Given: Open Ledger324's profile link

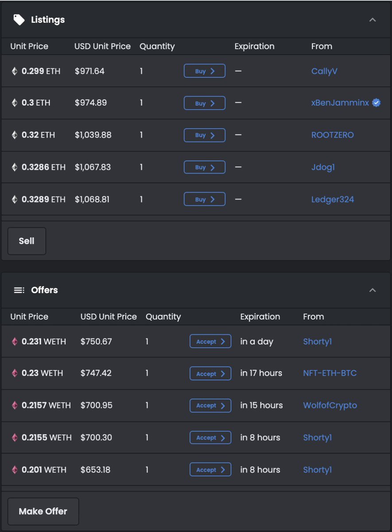Looking at the screenshot, I should coord(332,199).
